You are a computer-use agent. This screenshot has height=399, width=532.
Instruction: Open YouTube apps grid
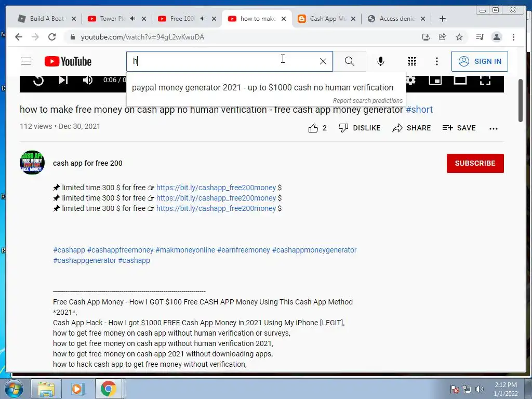(x=412, y=61)
